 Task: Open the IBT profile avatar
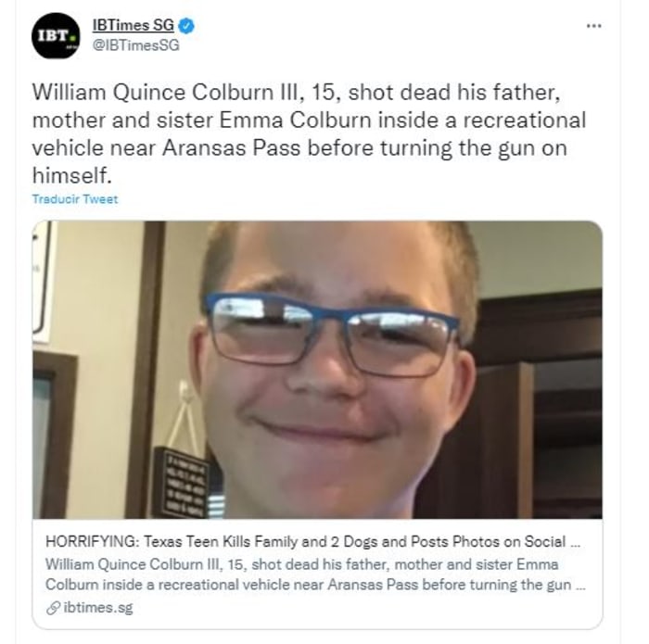[x=56, y=36]
